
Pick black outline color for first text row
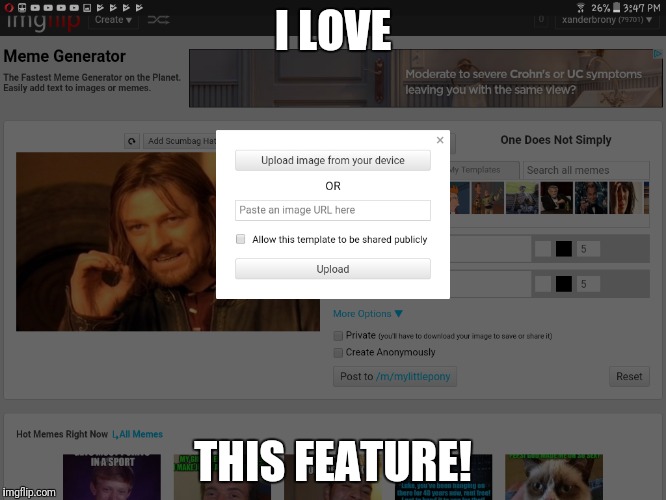click(564, 249)
